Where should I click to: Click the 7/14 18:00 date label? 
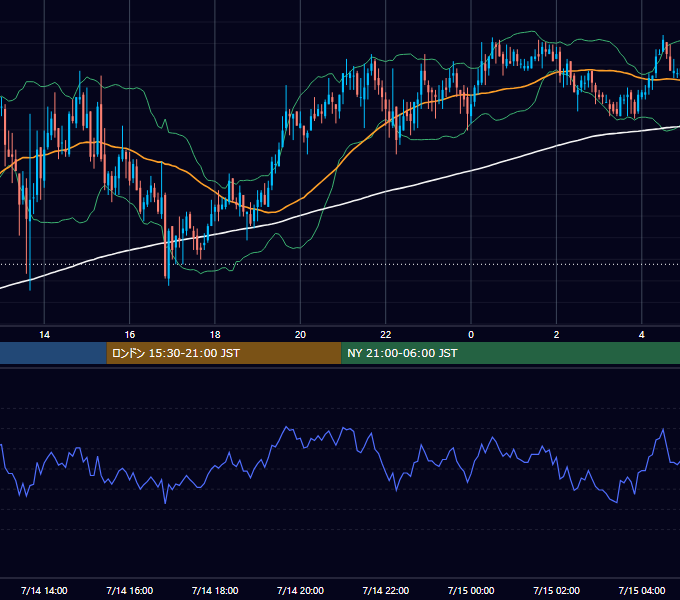215,590
